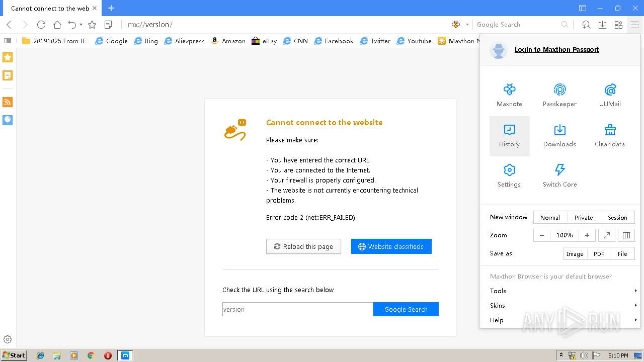Toggle split screen view button
The image size is (644, 362).
[x=626, y=235]
